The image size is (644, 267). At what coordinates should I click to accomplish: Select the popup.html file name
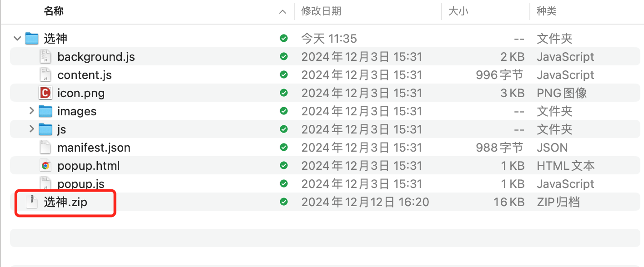88,165
